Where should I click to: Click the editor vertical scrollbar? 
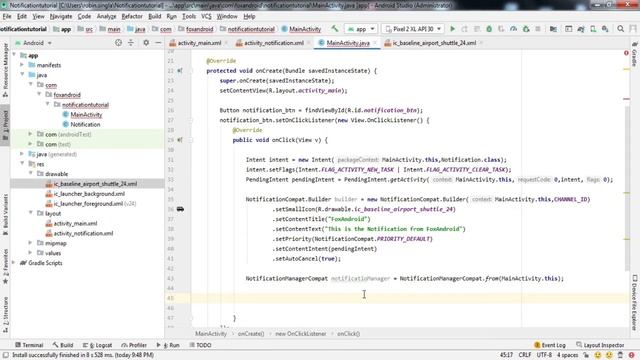627,188
